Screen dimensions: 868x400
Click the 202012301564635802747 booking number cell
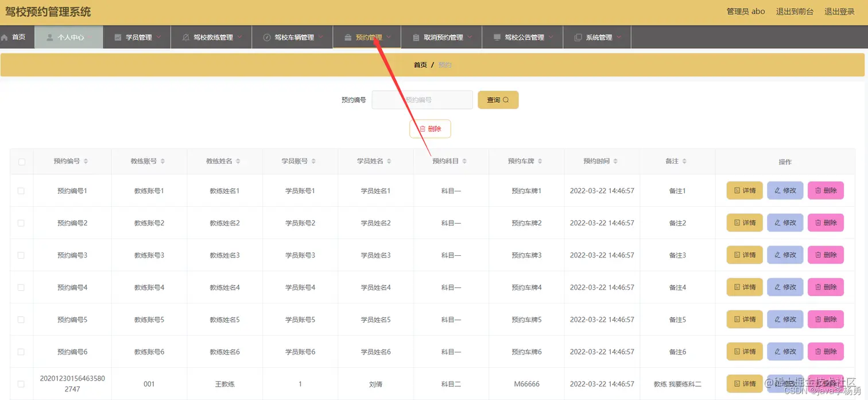(x=72, y=384)
